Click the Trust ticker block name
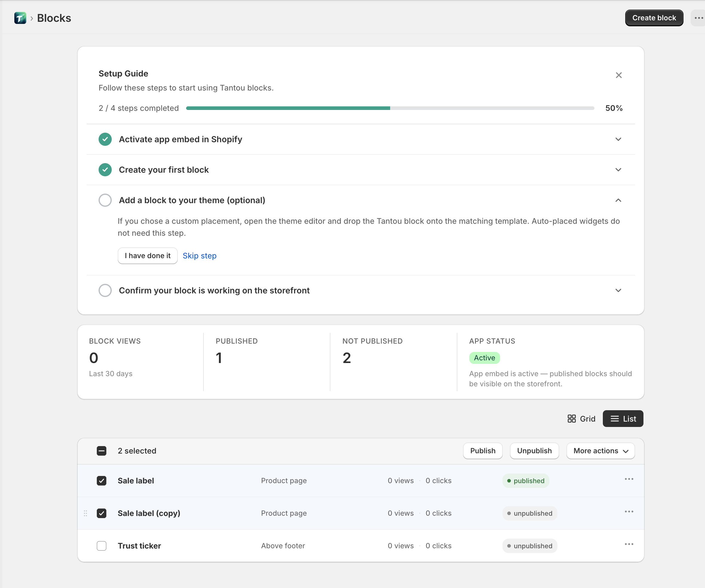 139,546
